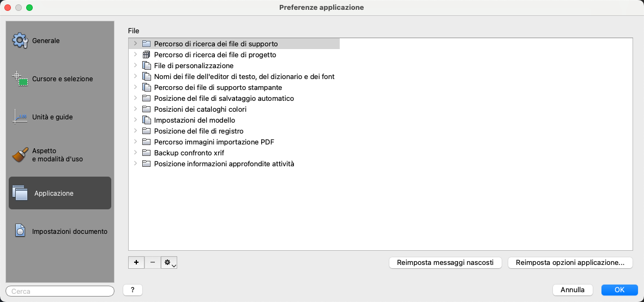Screen dimensions: 644x302
Task: Click the plus icon to add a path
Action: [136, 263]
